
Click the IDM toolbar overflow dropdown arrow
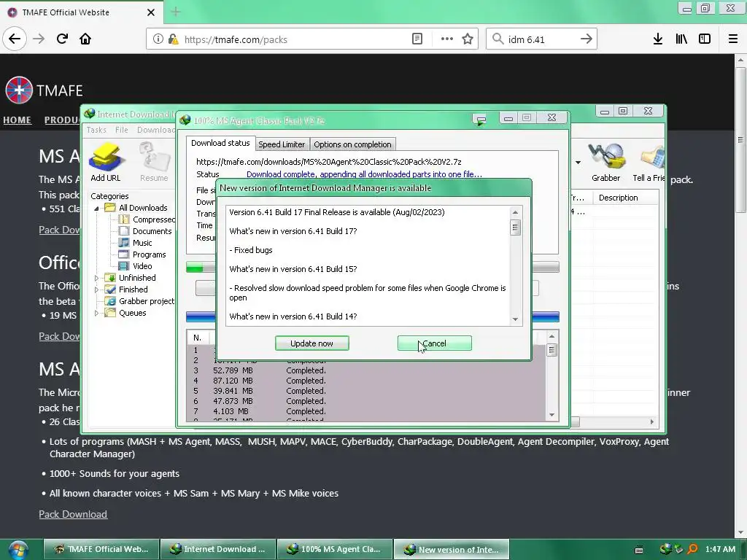(578, 163)
